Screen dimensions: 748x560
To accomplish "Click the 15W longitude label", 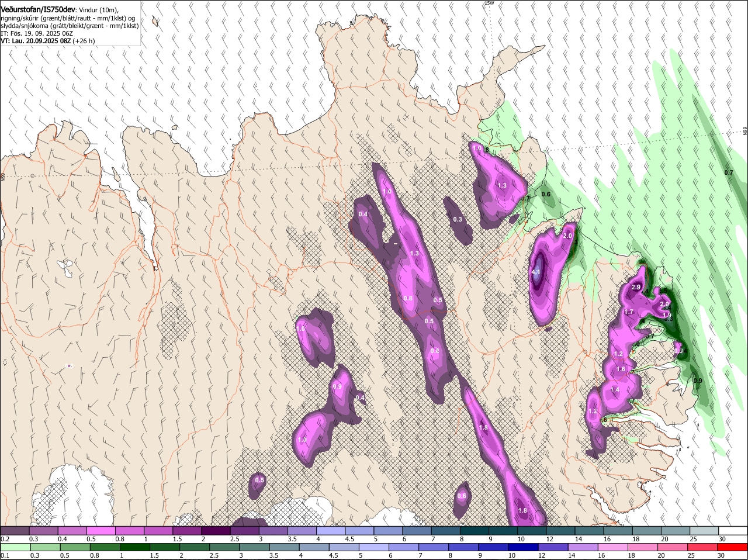I will 489,3.
